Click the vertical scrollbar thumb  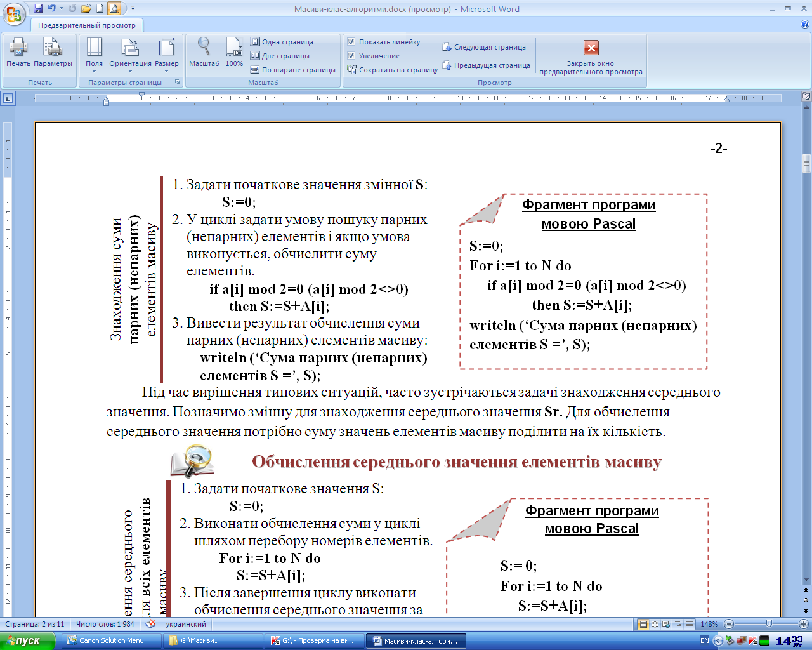pyautogui.click(x=806, y=163)
